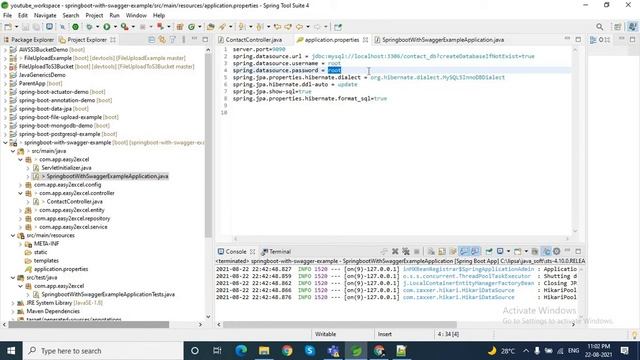
Task: Open Display Selected Console dropdown arrow
Action: pyautogui.click(x=509, y=251)
